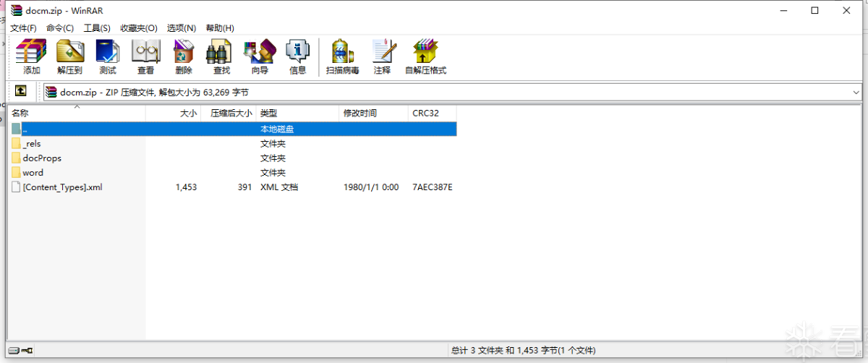The height and width of the screenshot is (363, 868).
Task: Select the _rels folder name
Action: point(32,143)
